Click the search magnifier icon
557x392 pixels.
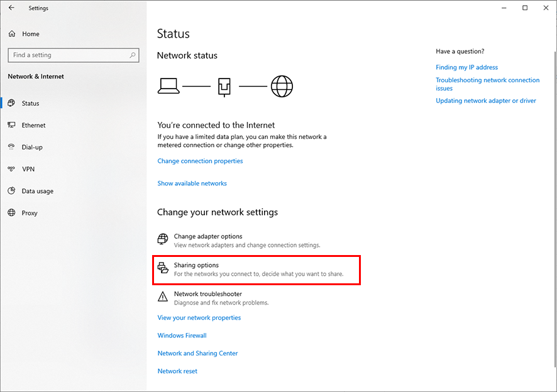tap(133, 55)
